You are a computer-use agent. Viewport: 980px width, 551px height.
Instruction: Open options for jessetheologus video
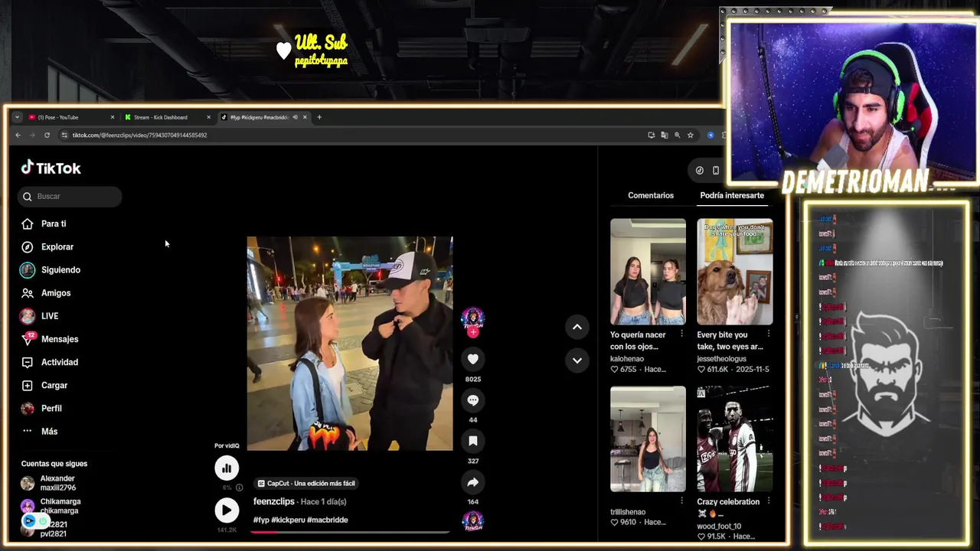pyautogui.click(x=768, y=334)
